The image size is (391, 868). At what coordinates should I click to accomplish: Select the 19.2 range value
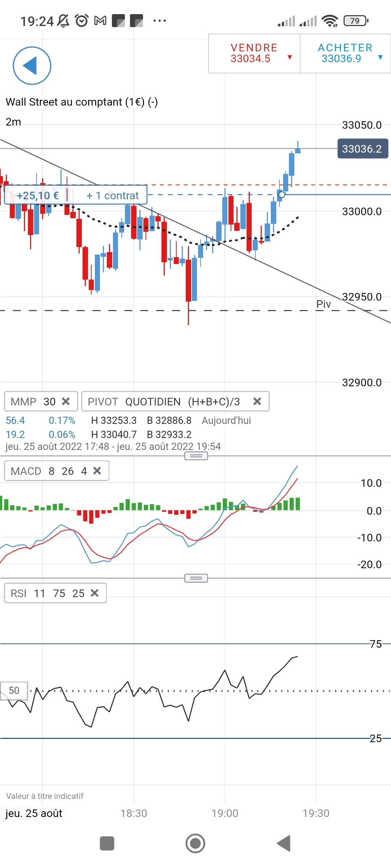[15, 434]
